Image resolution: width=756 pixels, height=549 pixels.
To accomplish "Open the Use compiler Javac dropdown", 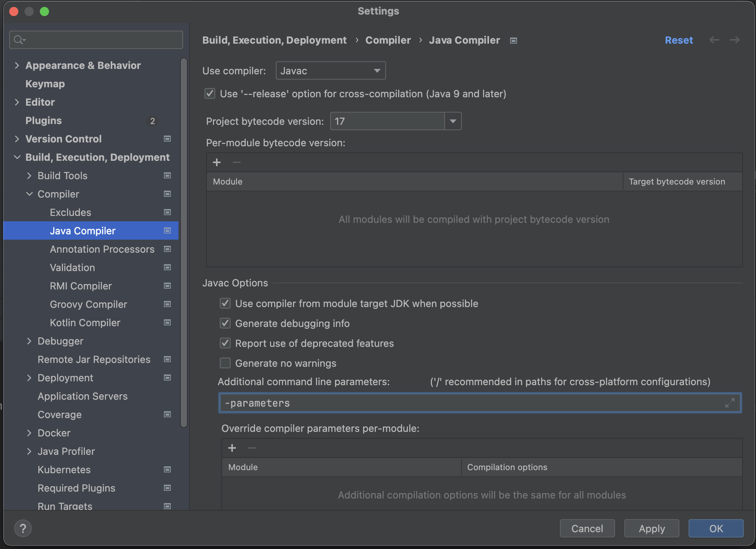I will (x=331, y=70).
